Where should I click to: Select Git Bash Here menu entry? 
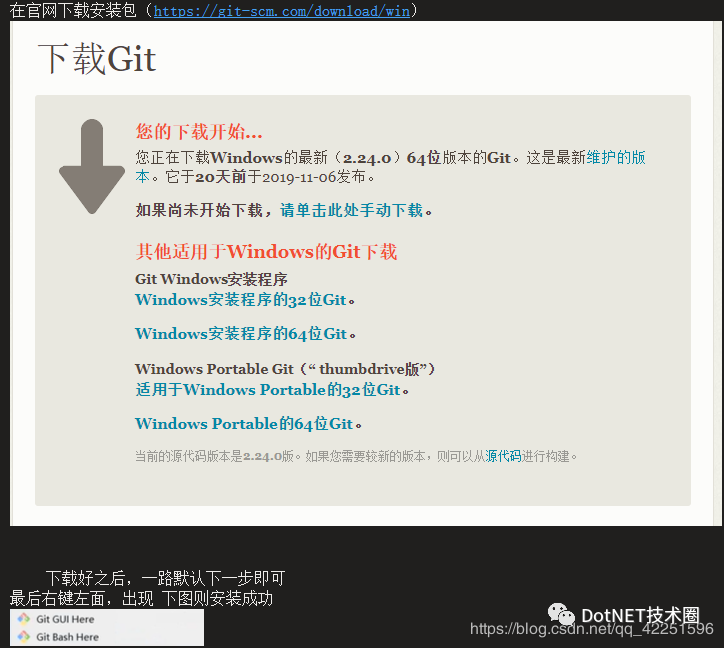107,637
